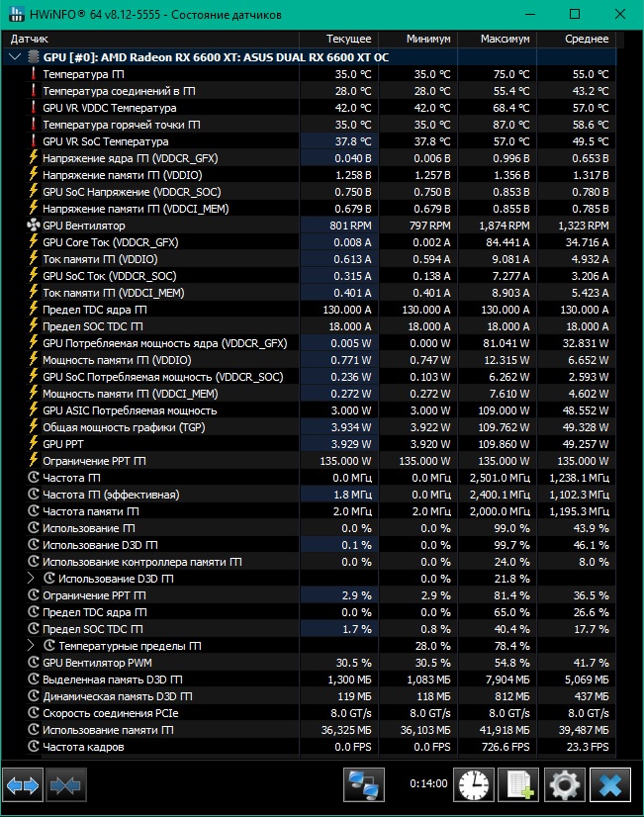Open the network remote monitoring icon

[364, 784]
